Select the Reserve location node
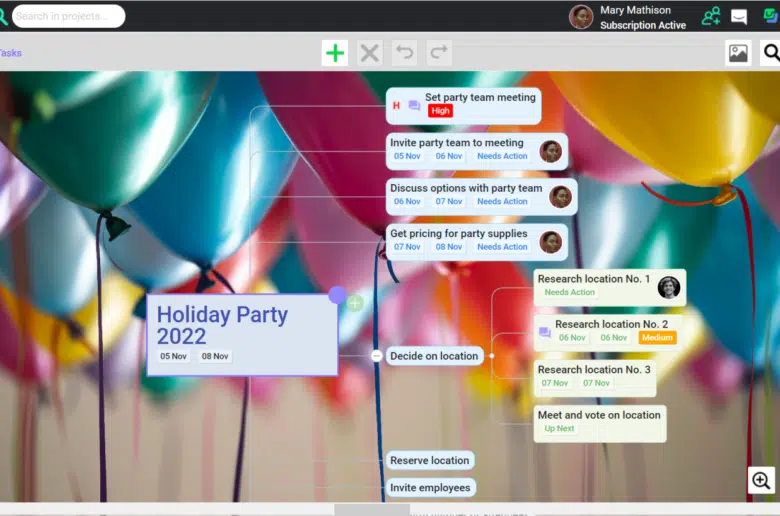This screenshot has height=516, width=780. pos(429,461)
